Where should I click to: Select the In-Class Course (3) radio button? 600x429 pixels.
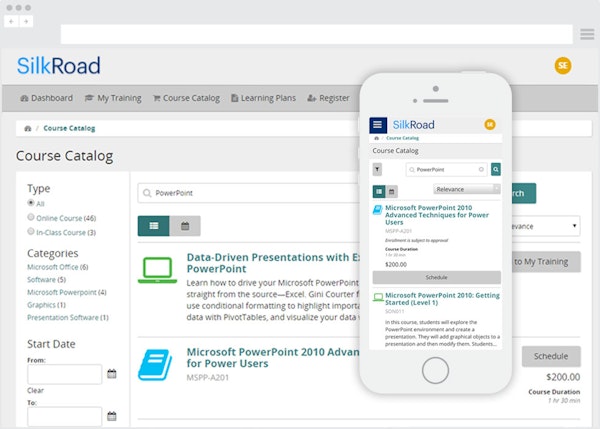pos(31,231)
